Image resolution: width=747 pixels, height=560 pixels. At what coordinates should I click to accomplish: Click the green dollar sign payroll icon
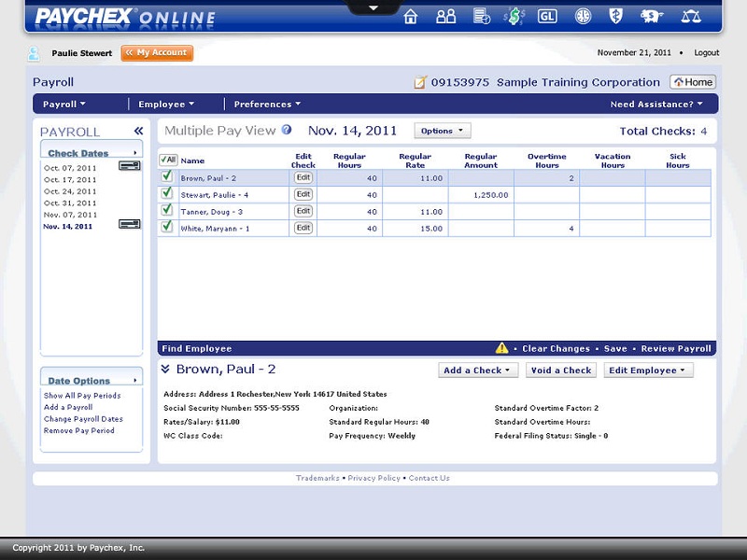coord(513,15)
